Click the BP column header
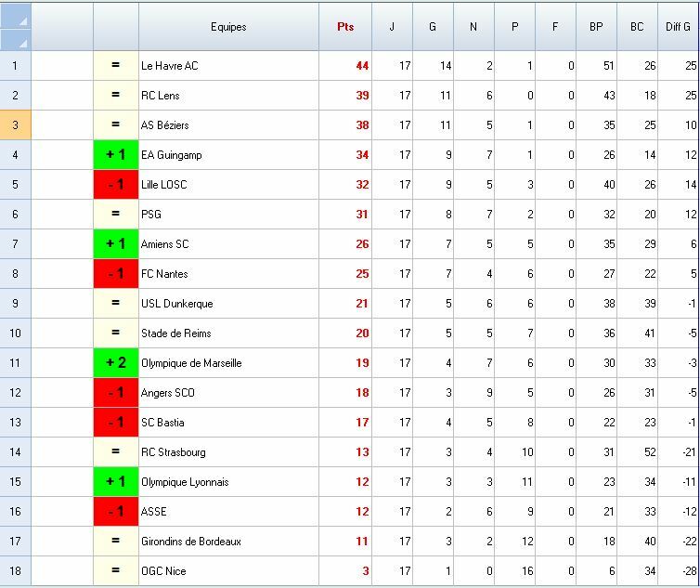This screenshot has height=588, width=700. click(x=596, y=27)
